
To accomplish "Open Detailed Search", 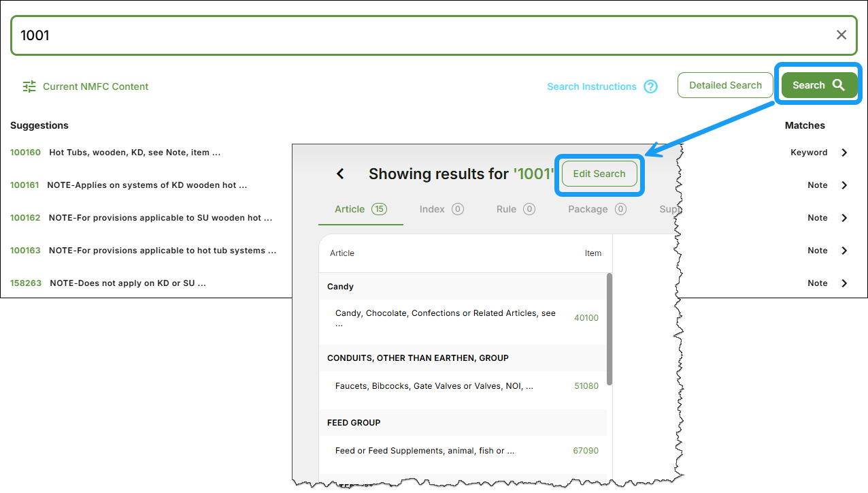I will coord(725,86).
